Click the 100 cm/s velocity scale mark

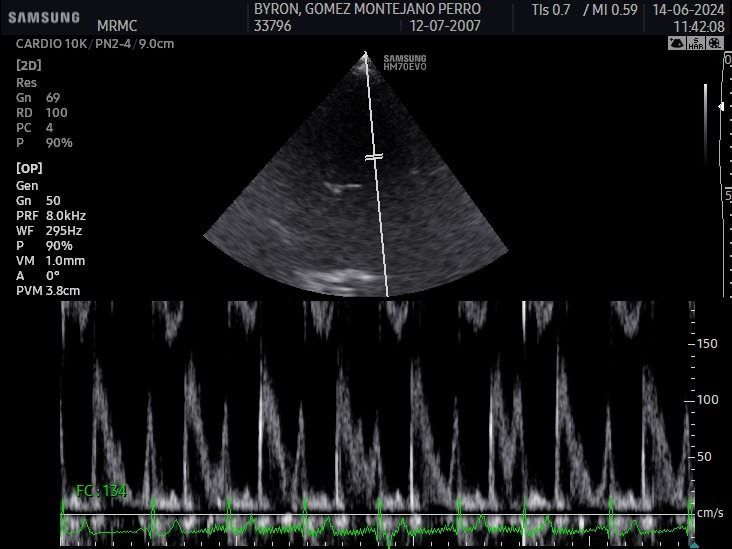pos(707,400)
